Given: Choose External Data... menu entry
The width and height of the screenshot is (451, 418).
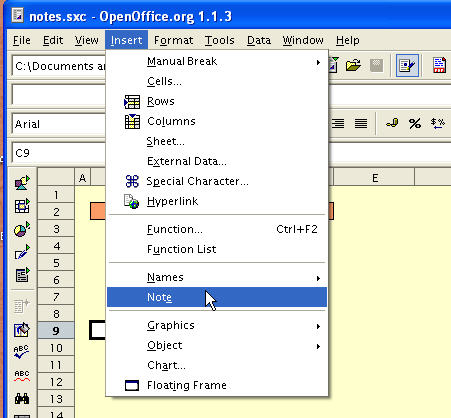Looking at the screenshot, I should coord(217,161).
